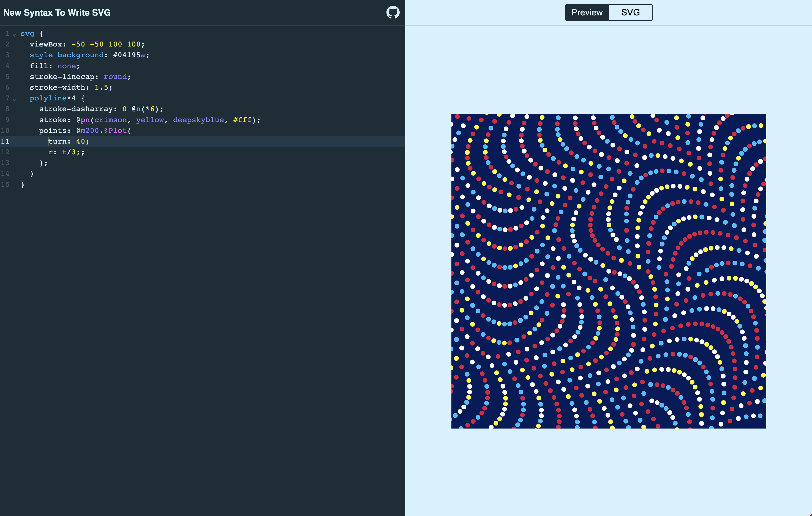Place cursor on the viewBox line
812x516 pixels.
pyautogui.click(x=87, y=44)
